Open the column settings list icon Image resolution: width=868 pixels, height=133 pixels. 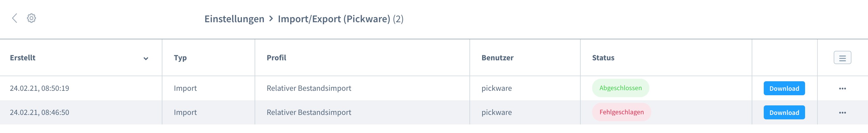click(842, 58)
